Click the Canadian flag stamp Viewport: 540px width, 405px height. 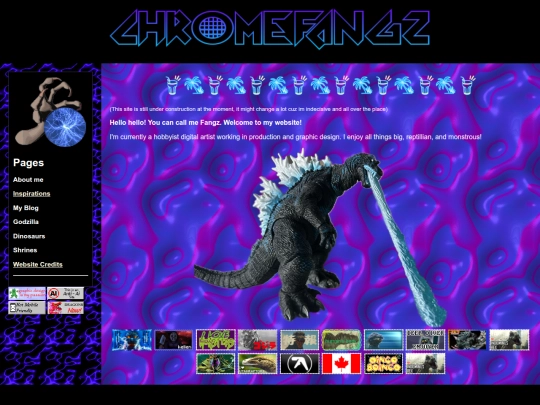point(341,363)
